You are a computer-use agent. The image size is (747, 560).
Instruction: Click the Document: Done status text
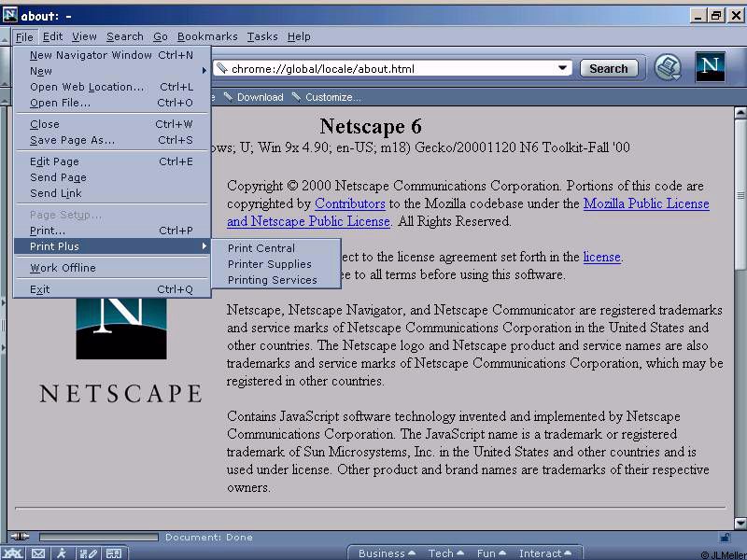click(208, 538)
